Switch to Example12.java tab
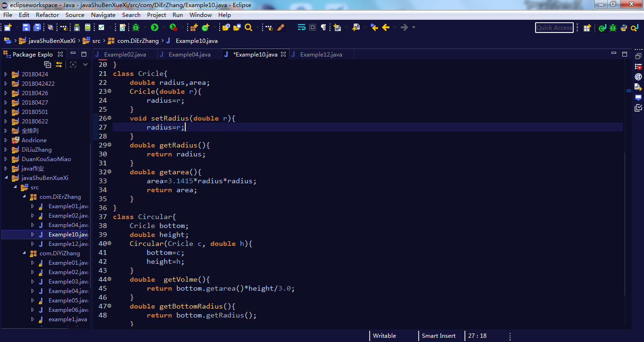 click(x=321, y=55)
